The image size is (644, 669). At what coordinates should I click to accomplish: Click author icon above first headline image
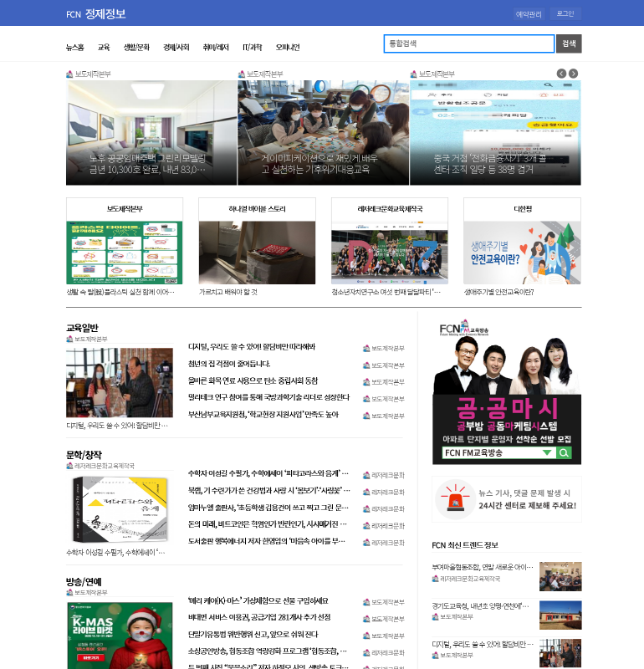[69, 74]
